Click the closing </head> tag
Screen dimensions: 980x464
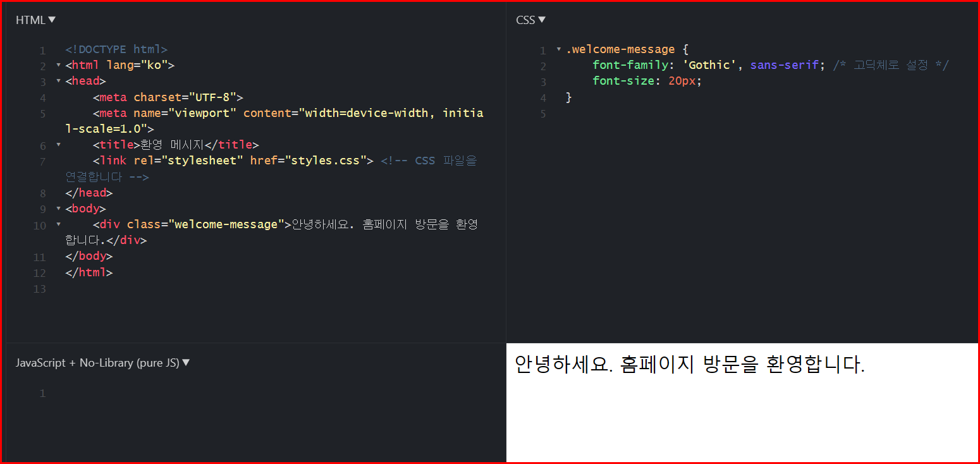click(x=89, y=193)
